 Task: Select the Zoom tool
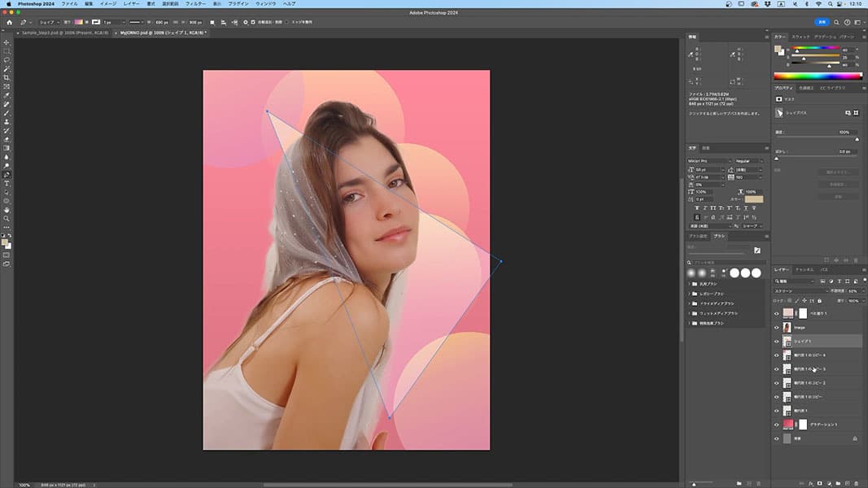7,218
